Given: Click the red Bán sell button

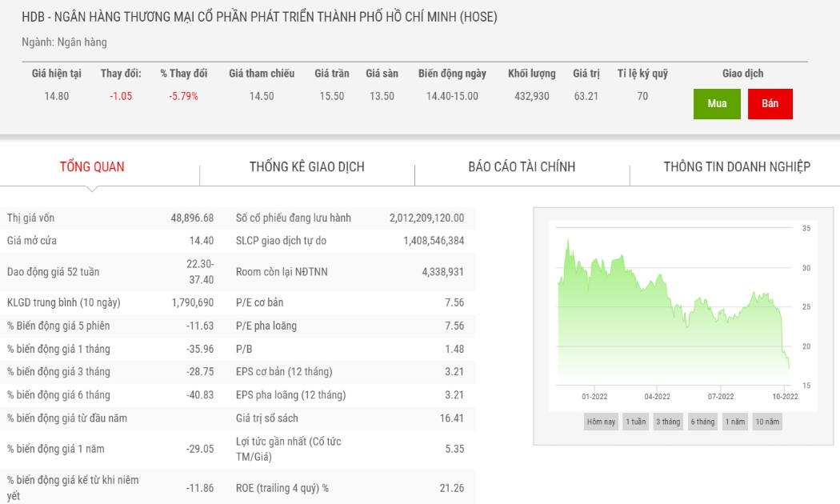Looking at the screenshot, I should coord(770,104).
